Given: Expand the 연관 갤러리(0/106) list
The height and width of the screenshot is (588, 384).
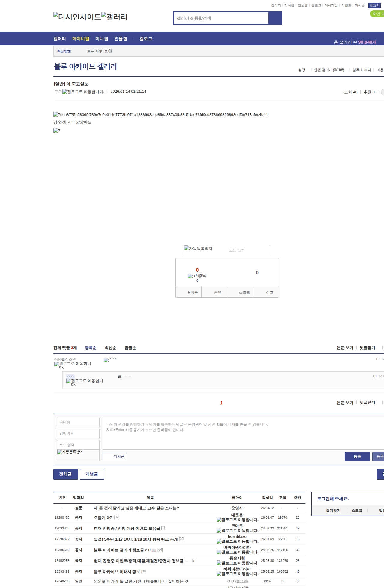Looking at the screenshot, I should [x=329, y=70].
